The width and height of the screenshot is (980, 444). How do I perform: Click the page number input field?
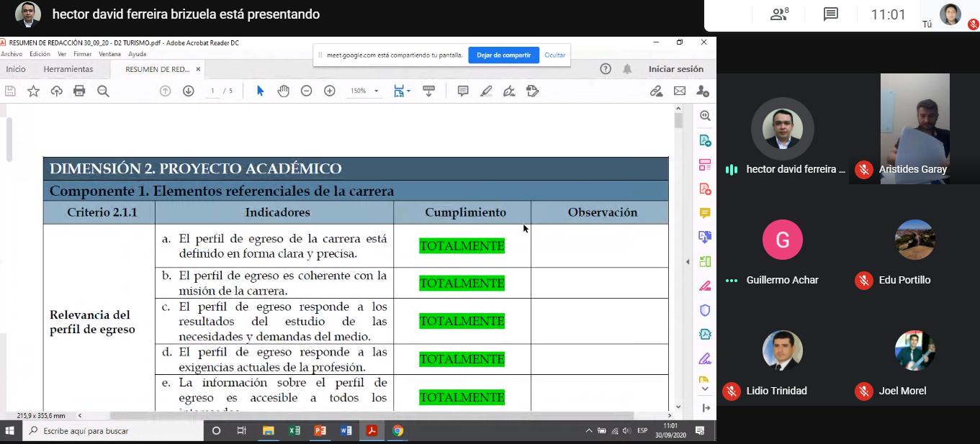(213, 91)
